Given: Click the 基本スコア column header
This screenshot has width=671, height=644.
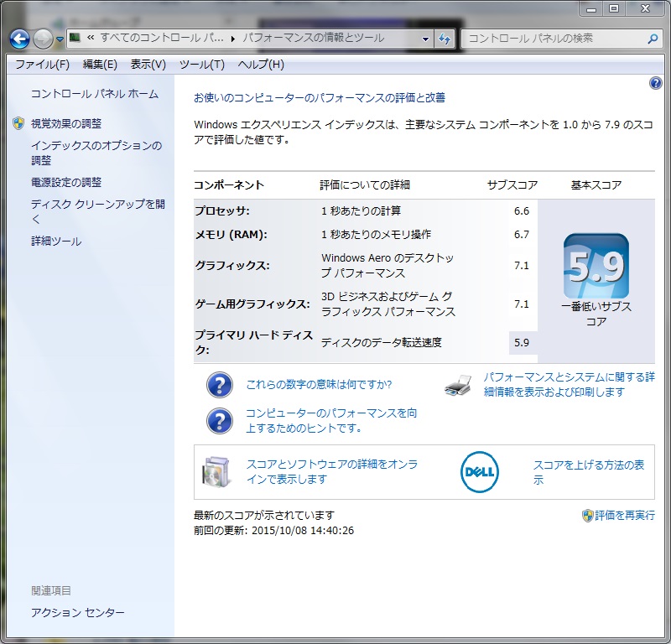Looking at the screenshot, I should [596, 184].
